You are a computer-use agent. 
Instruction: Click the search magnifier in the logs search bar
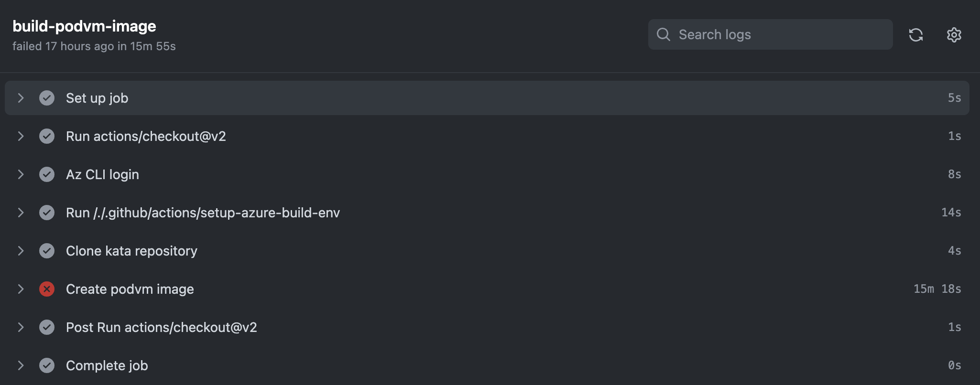coord(664,34)
